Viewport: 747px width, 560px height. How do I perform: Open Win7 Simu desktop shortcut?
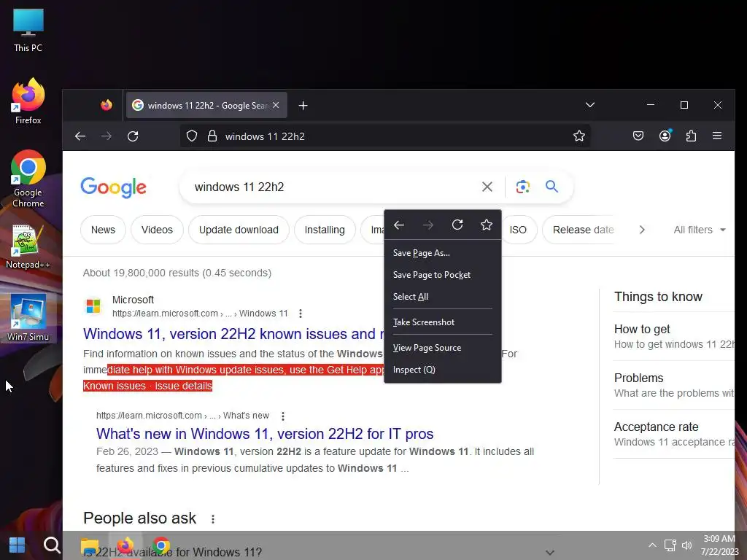[x=28, y=318]
